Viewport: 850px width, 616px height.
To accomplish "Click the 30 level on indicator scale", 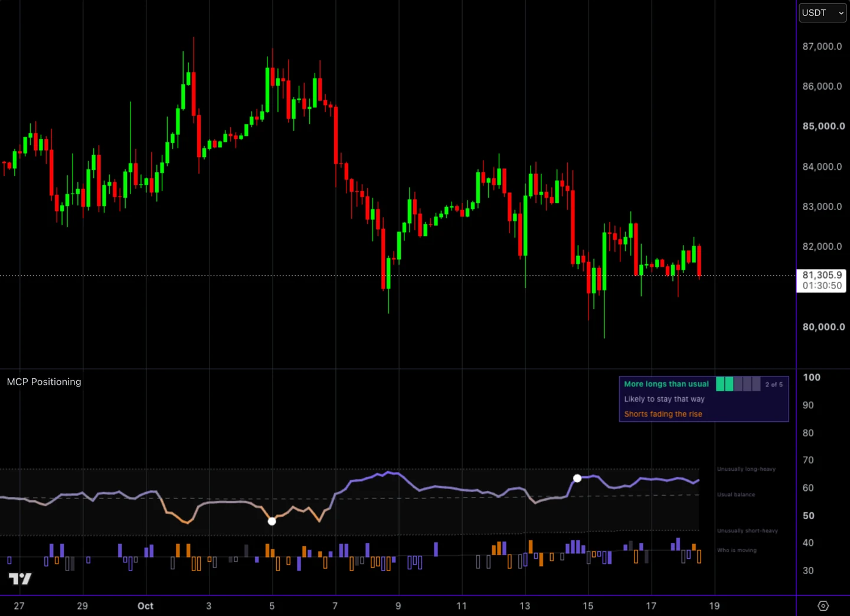I will [x=808, y=571].
